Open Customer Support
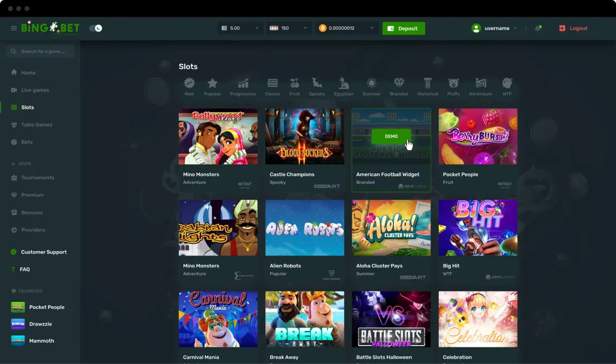The image size is (616, 364). pos(39,252)
